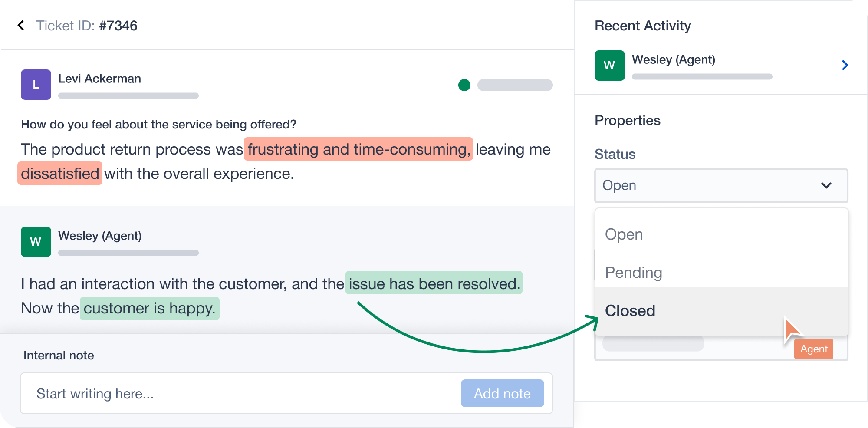This screenshot has height=428, width=868.
Task: Click the highlighted word 'dissatisfied'
Action: coord(60,174)
